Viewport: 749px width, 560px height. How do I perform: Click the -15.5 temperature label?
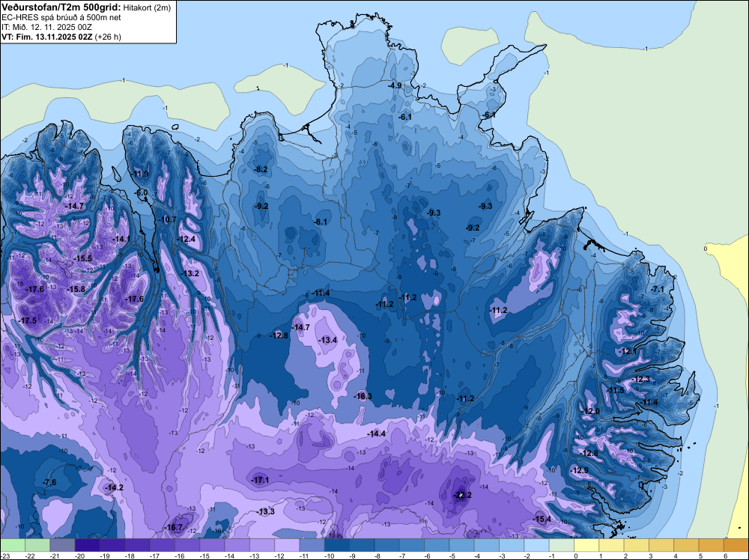(x=82, y=258)
